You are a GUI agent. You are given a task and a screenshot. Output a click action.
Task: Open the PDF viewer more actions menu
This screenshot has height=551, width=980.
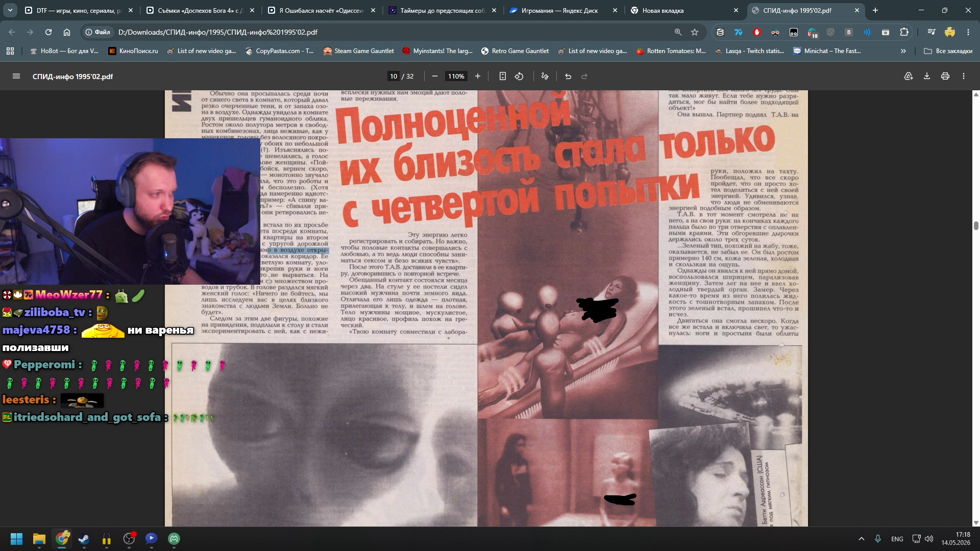964,76
